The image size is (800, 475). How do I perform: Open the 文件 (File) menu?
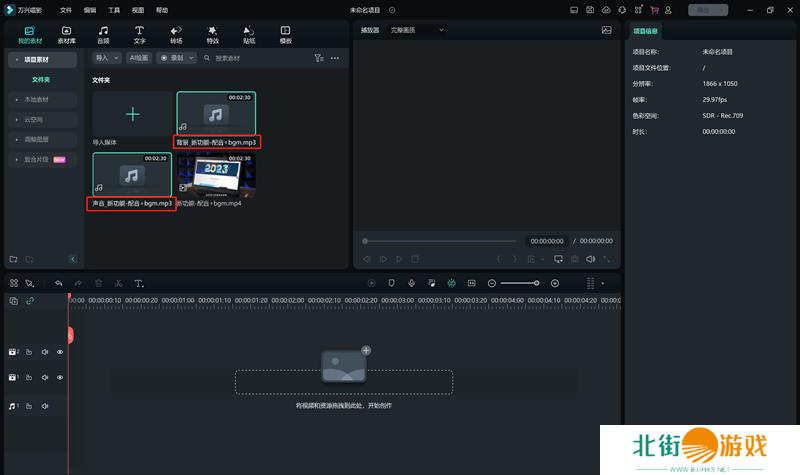tap(66, 9)
